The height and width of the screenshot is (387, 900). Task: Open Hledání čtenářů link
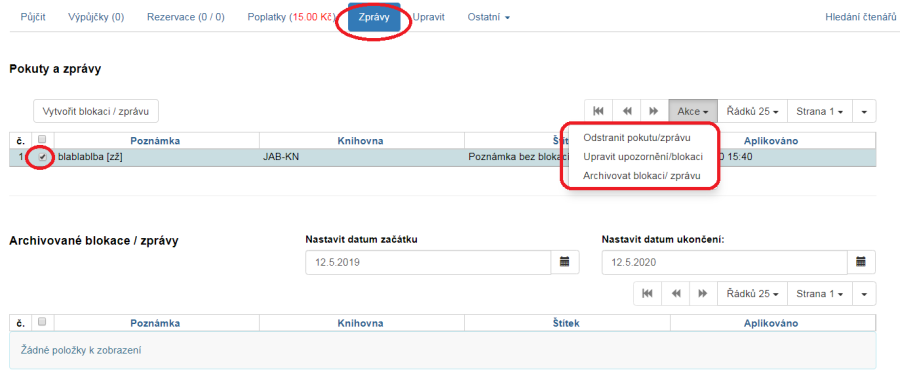click(860, 17)
